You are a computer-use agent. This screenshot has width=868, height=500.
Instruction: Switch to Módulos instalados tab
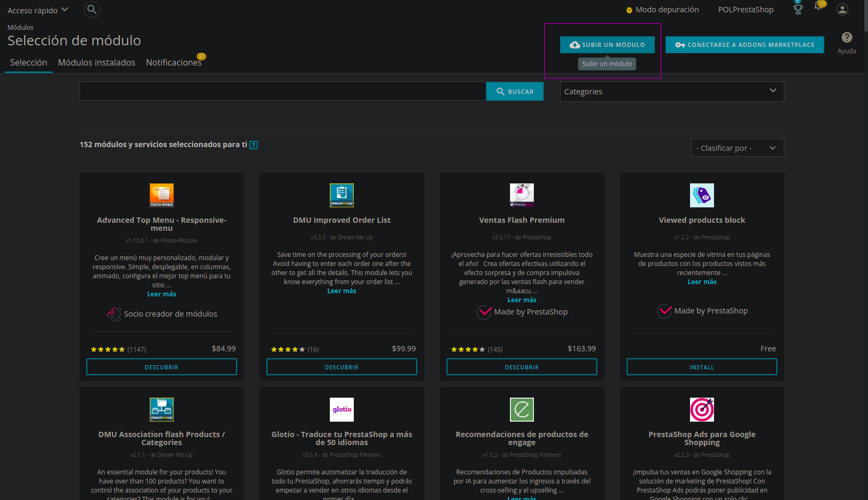[x=96, y=62]
